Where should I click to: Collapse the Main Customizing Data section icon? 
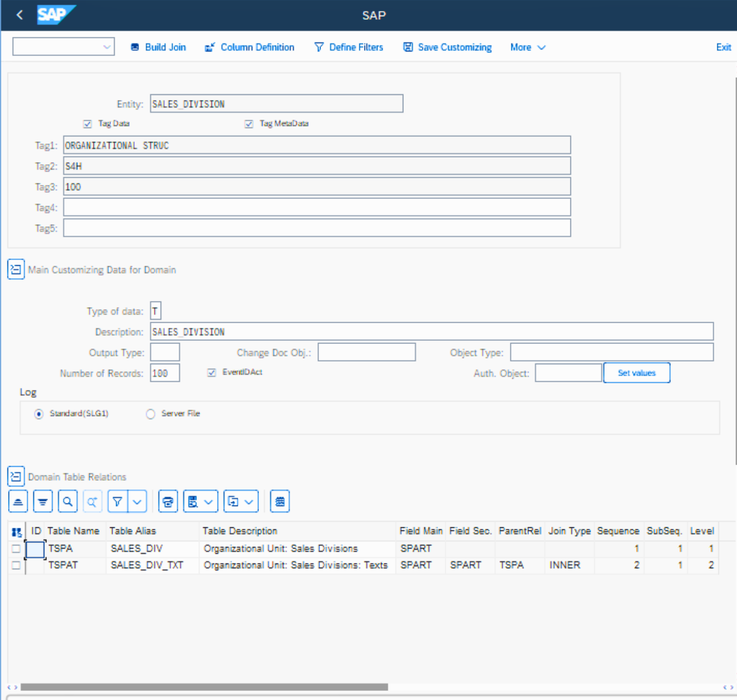(x=16, y=270)
